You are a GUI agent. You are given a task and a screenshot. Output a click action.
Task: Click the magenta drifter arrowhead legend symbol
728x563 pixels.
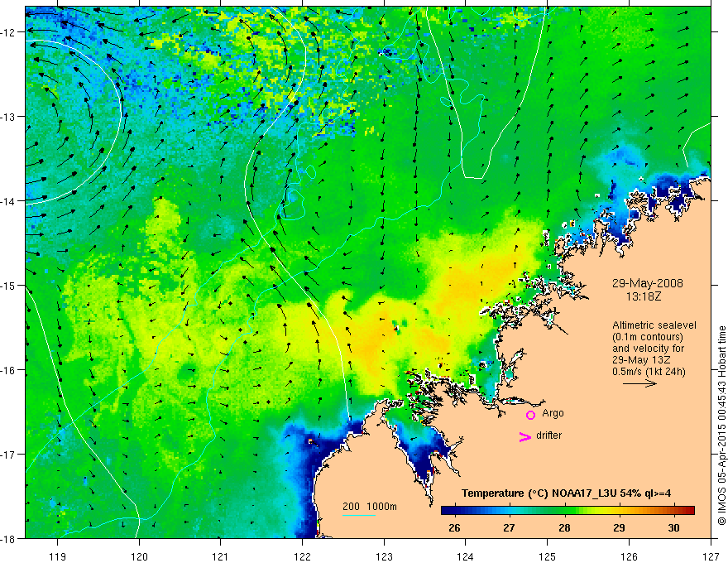525,436
